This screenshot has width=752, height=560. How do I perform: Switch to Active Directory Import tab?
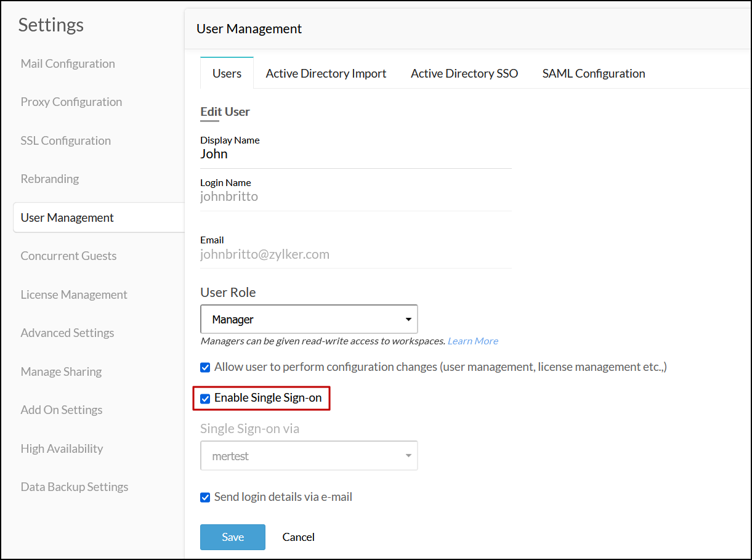click(x=326, y=73)
